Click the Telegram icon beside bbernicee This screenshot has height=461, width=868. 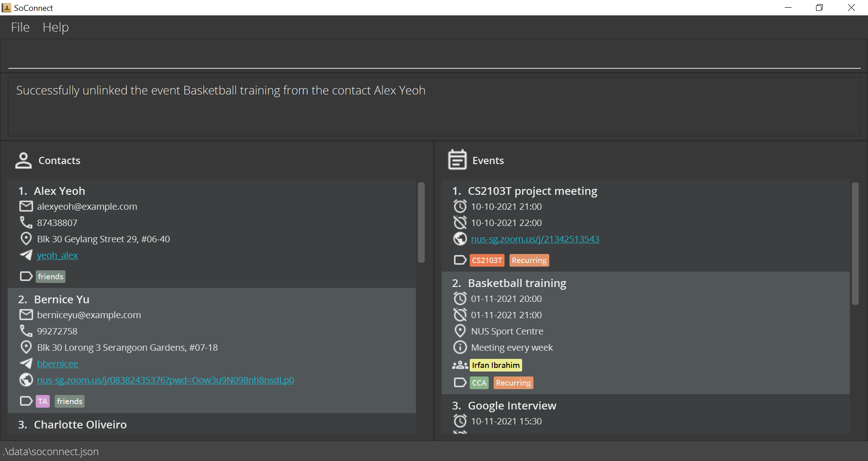click(26, 363)
